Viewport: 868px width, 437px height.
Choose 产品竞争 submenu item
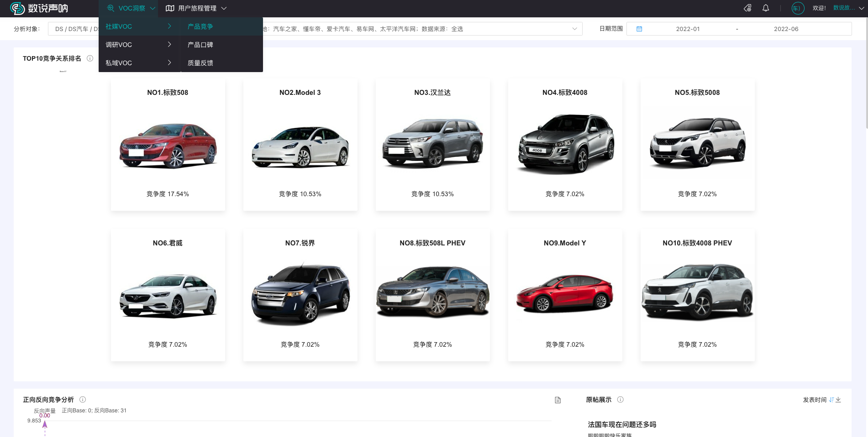point(222,26)
